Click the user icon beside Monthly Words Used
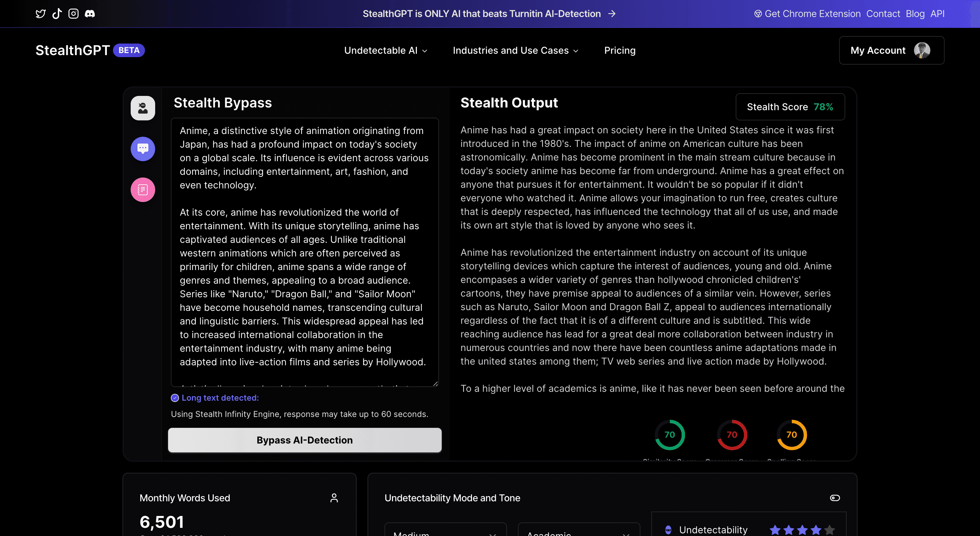 click(333, 498)
